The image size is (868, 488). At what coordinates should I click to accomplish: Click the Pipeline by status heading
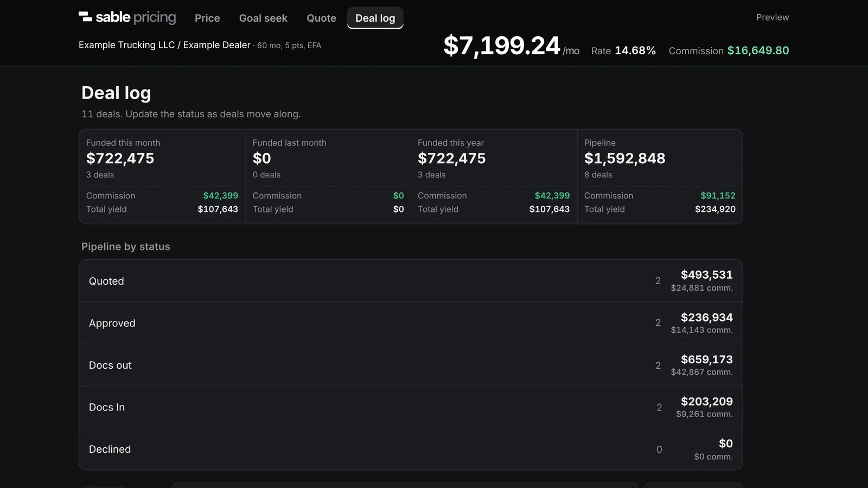click(126, 247)
